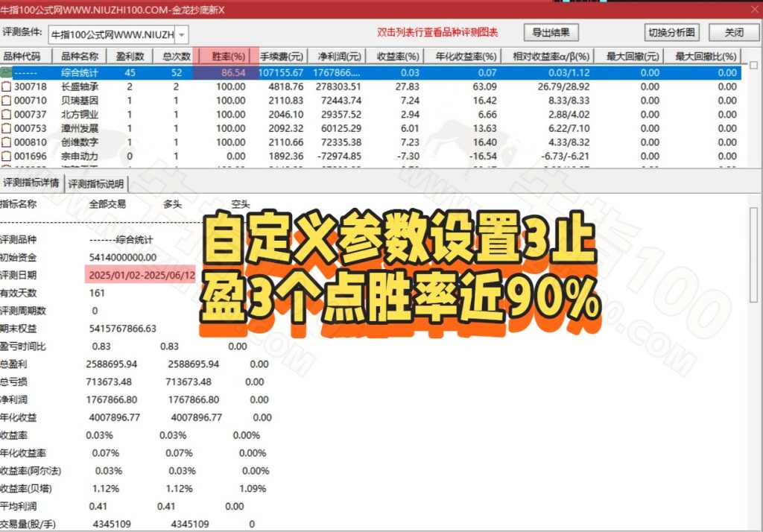This screenshot has height=532, width=763.
Task: Click the 评测日期 value 2025/01/02-2025/06/12
Action: click(x=142, y=275)
